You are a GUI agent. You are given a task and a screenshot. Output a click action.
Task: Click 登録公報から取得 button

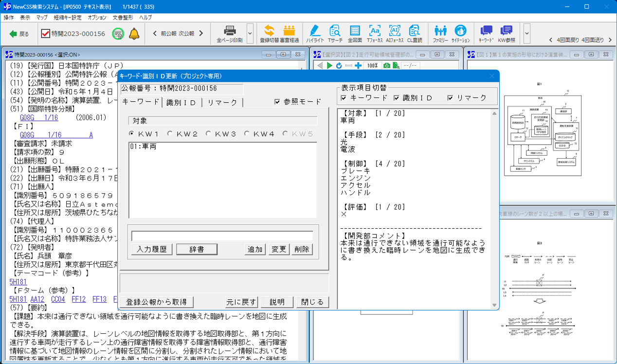point(157,302)
